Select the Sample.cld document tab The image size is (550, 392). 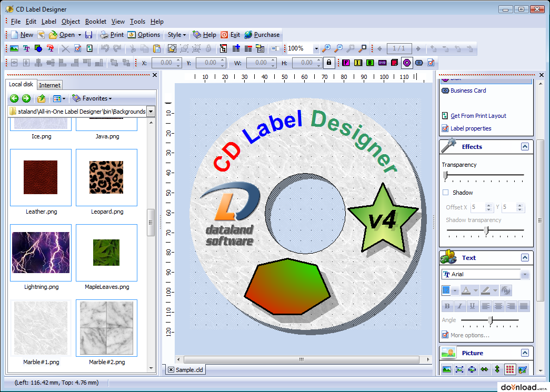coord(185,369)
